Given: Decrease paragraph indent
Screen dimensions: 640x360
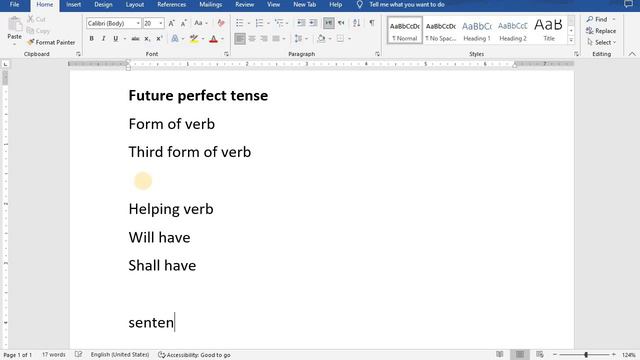Looking at the screenshot, I should tap(301, 23).
